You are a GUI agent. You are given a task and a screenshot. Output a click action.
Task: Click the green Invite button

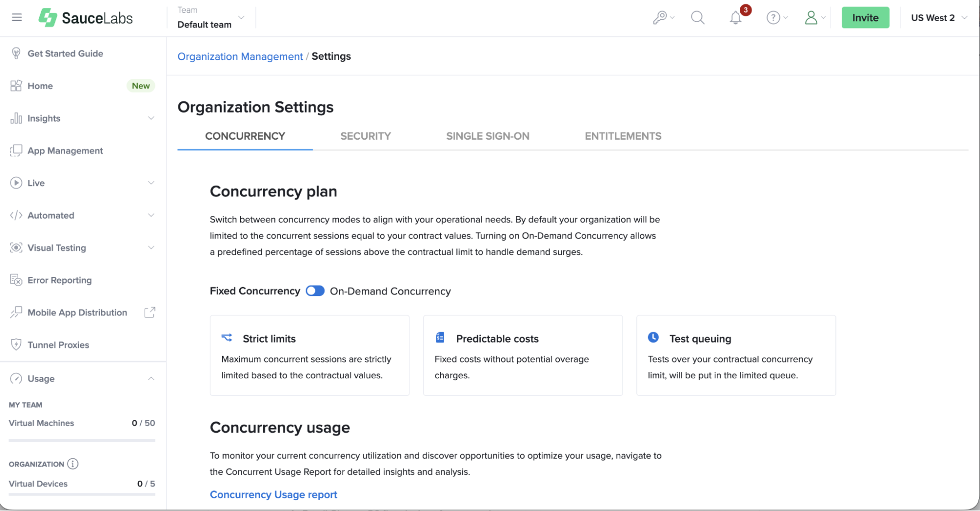coord(865,18)
